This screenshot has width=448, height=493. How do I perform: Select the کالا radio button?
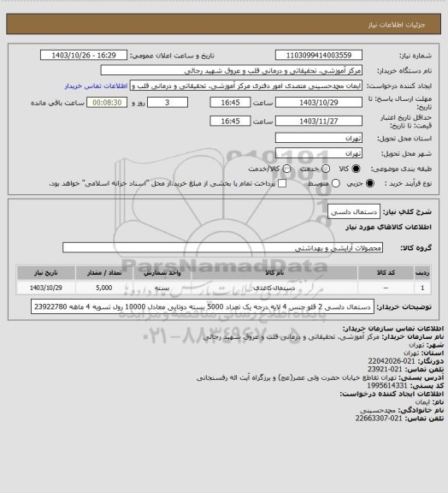click(356, 169)
